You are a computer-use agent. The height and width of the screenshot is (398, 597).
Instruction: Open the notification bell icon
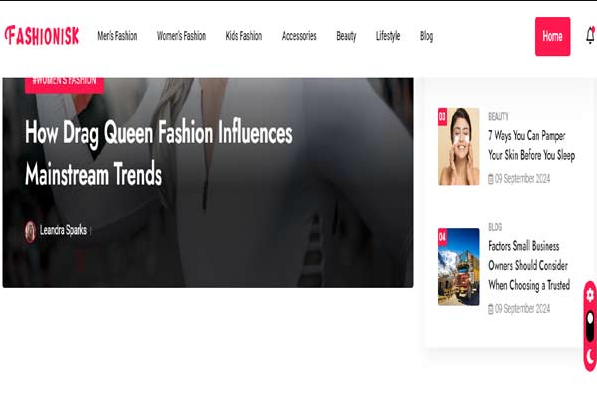590,36
